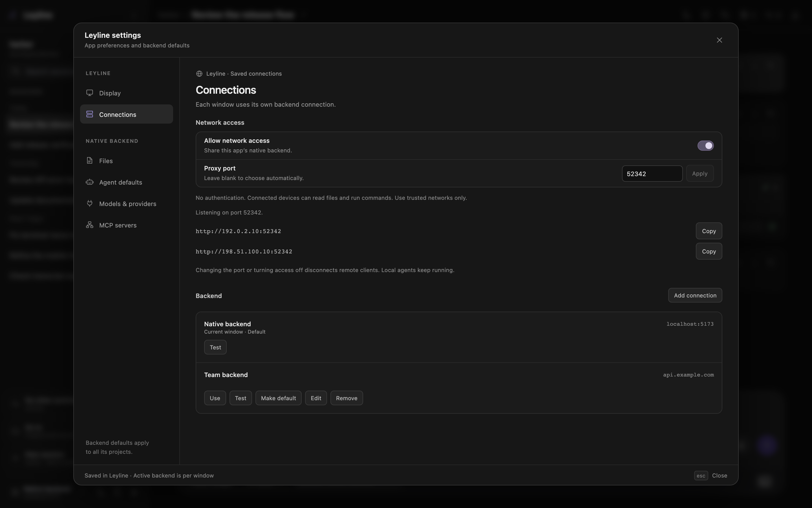Copy the 192.0.2.10 URL

click(x=709, y=231)
